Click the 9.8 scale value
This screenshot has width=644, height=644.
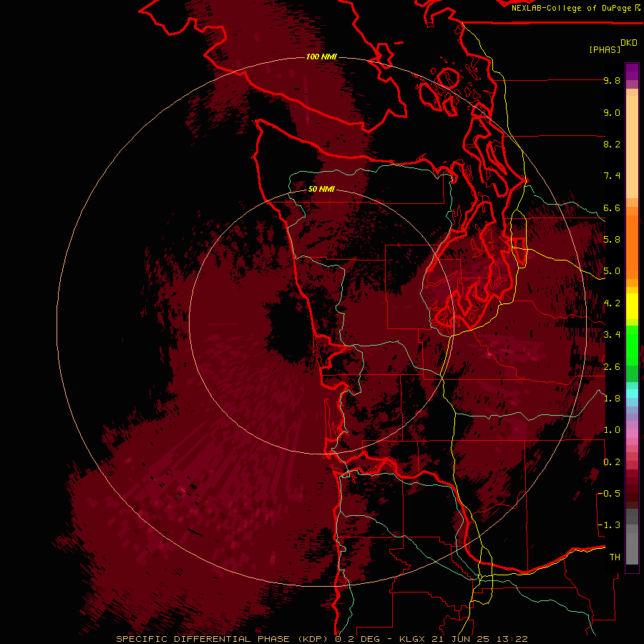[x=612, y=80]
